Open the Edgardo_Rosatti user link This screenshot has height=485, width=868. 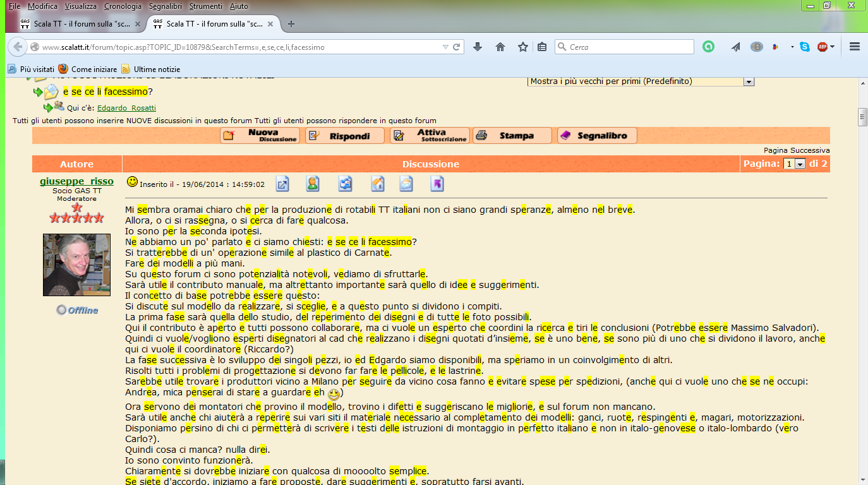(x=126, y=108)
